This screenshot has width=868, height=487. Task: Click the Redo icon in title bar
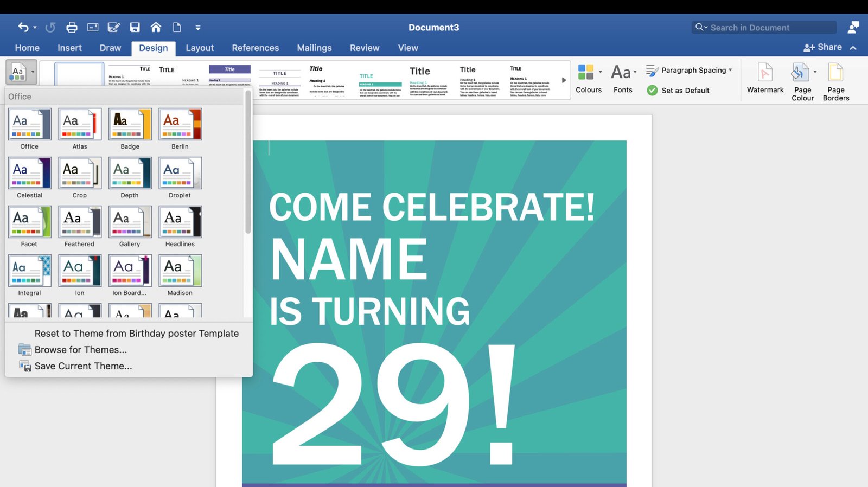coord(50,27)
